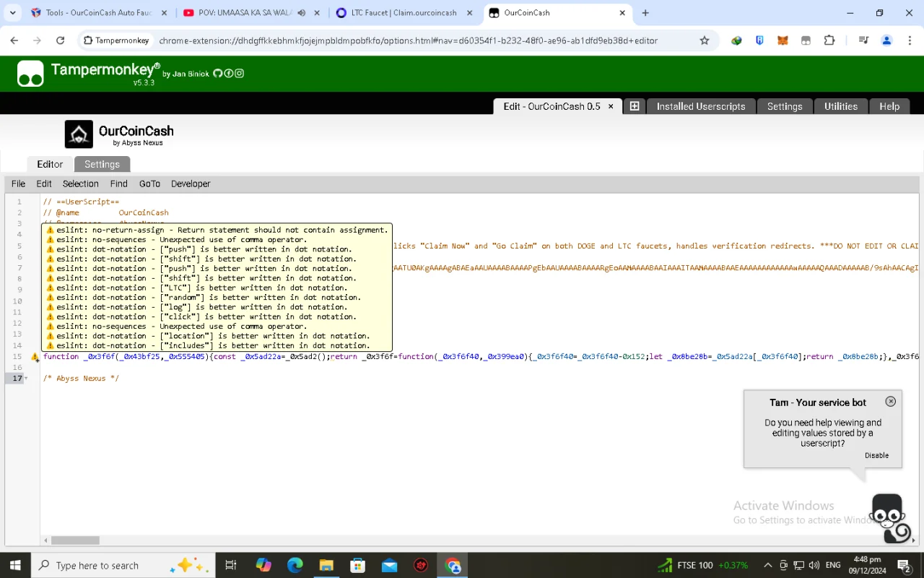Click the Tam monkey mascot icon
924x578 pixels.
(891, 518)
